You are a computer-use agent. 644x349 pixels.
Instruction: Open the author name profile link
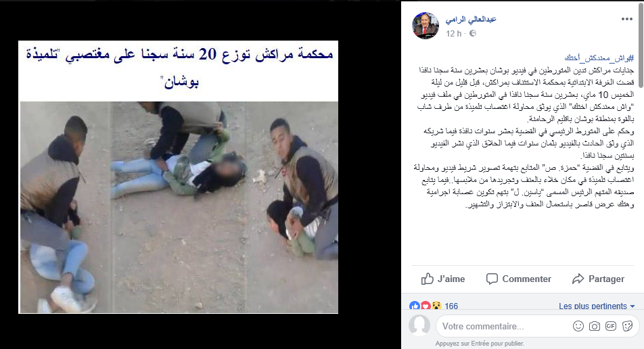coord(471,19)
